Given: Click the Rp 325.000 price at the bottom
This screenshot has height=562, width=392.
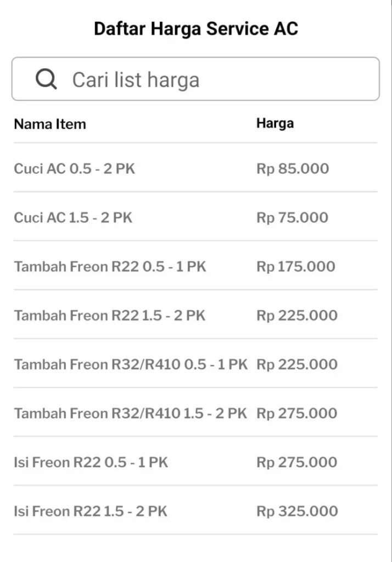Looking at the screenshot, I should [x=296, y=511].
